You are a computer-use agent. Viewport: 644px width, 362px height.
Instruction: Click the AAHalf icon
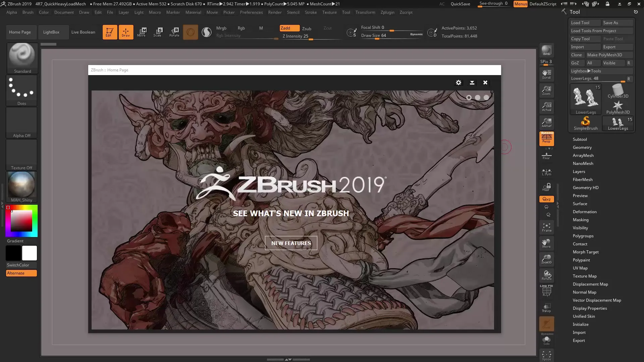coord(546,123)
